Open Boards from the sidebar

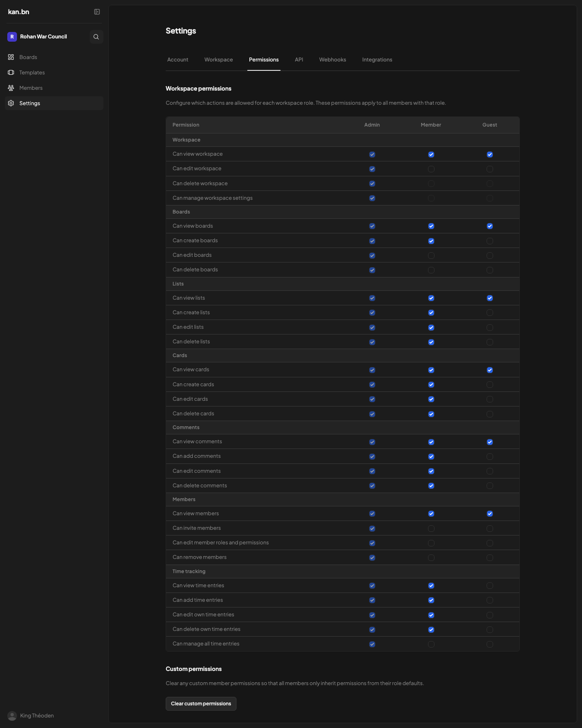[54, 57]
